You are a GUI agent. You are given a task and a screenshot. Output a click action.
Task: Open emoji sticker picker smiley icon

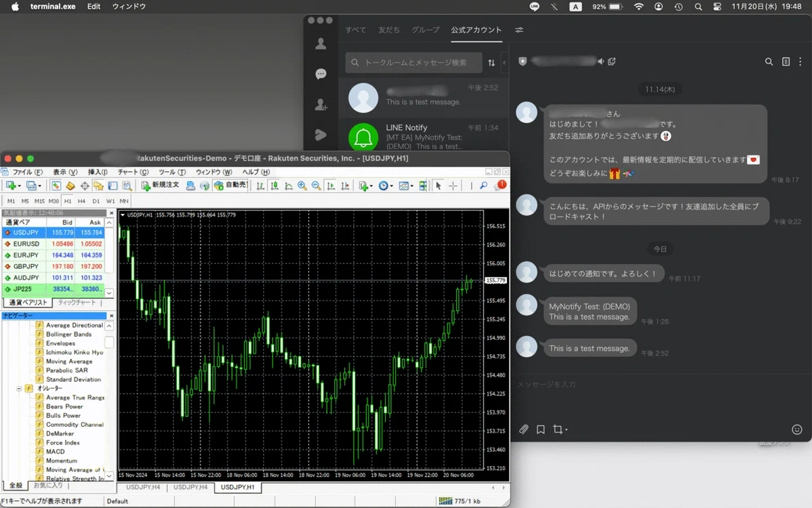pos(797,429)
